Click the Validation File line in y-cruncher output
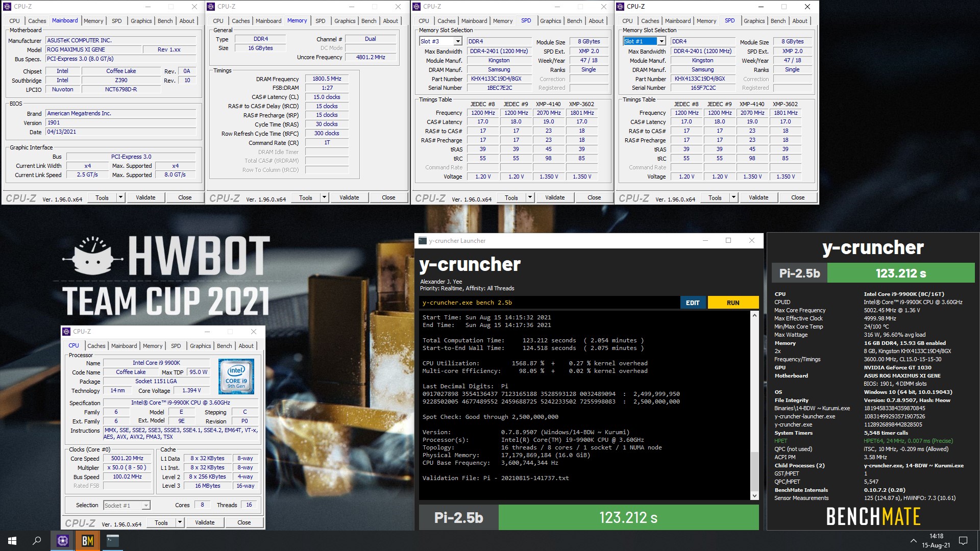The image size is (980, 551). point(495,478)
